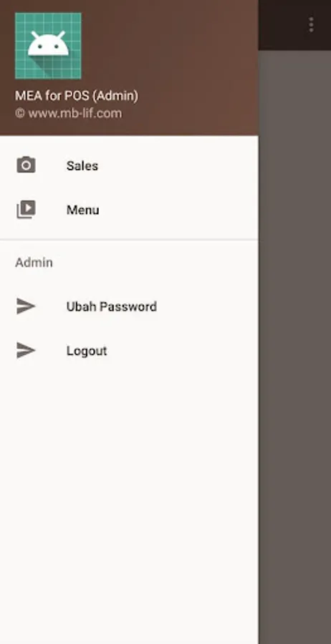The image size is (331, 644).
Task: Click the Admin section header
Action: (34, 263)
